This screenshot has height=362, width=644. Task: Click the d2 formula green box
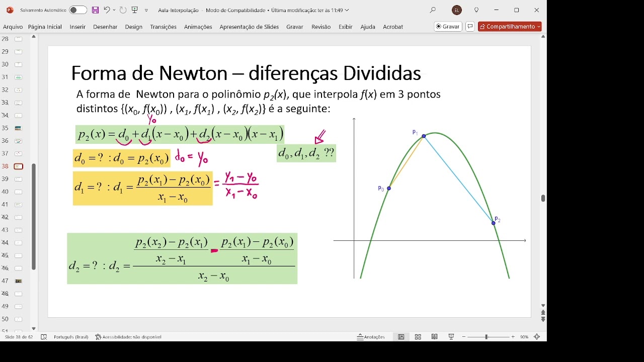click(182, 258)
